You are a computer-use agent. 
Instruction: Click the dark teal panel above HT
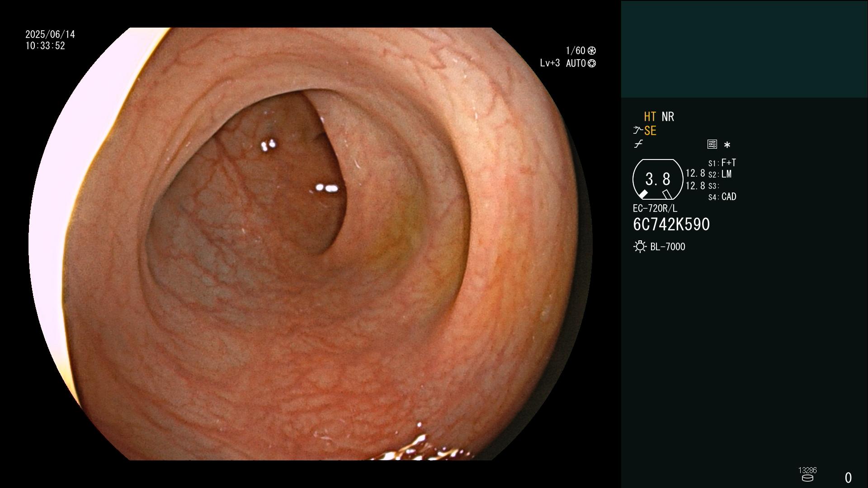[x=744, y=49]
